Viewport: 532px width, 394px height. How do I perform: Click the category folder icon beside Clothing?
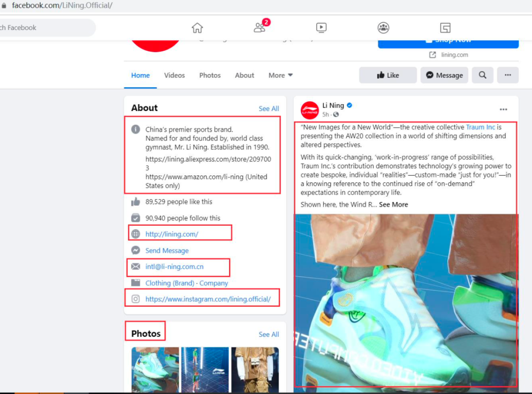point(136,283)
